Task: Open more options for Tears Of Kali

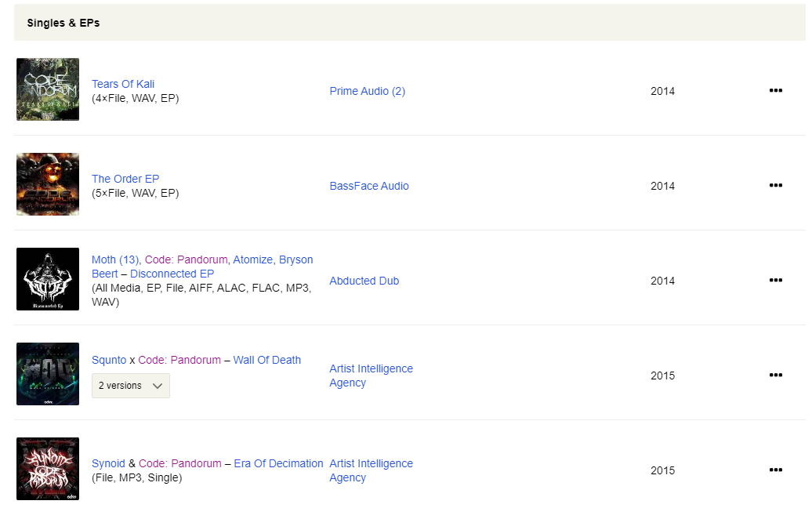Action: (775, 91)
